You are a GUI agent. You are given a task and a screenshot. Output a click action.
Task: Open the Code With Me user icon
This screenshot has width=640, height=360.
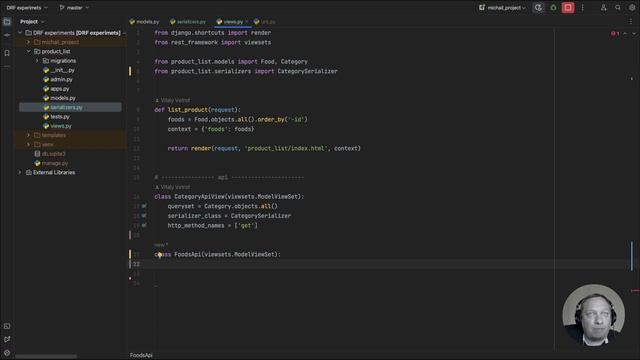click(x=603, y=7)
